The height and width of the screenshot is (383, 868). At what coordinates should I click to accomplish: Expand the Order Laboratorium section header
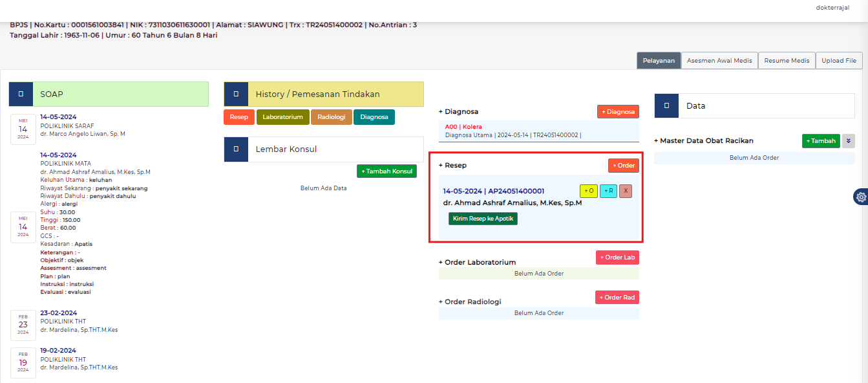click(x=477, y=262)
